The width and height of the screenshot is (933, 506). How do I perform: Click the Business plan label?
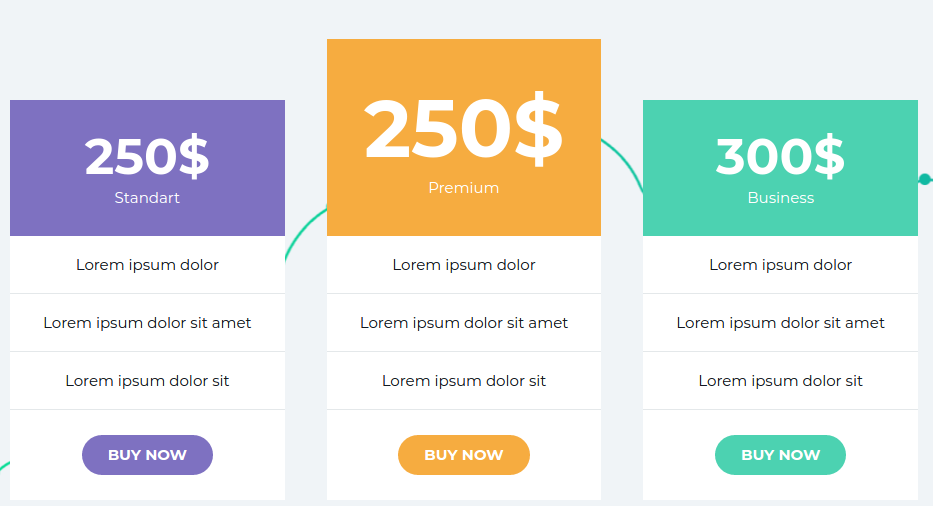coord(780,198)
